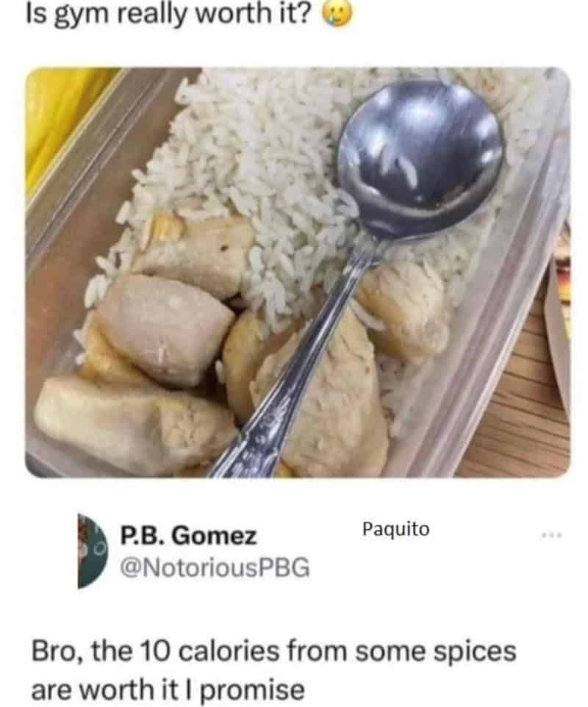Open the P.B. Gomez display name
588x707 pixels.
click(188, 536)
